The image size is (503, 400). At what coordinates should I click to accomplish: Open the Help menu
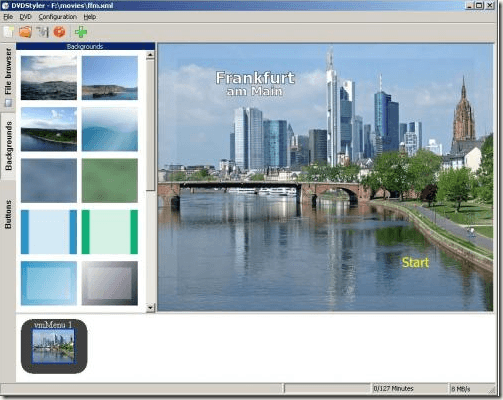click(x=89, y=17)
